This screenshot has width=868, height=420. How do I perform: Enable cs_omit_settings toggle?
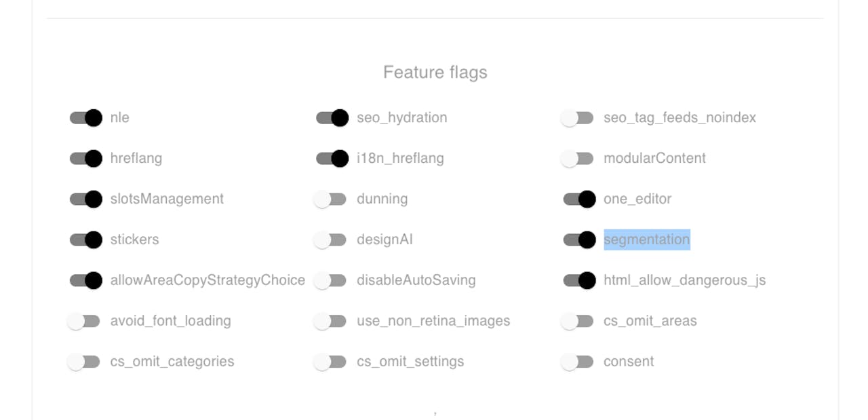point(331,362)
